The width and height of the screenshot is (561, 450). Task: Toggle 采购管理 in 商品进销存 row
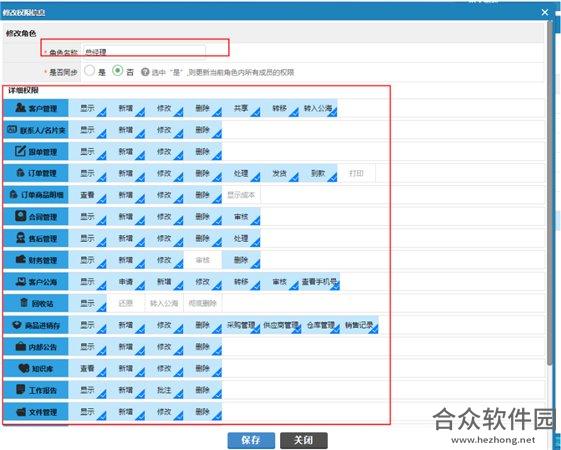tap(241, 325)
